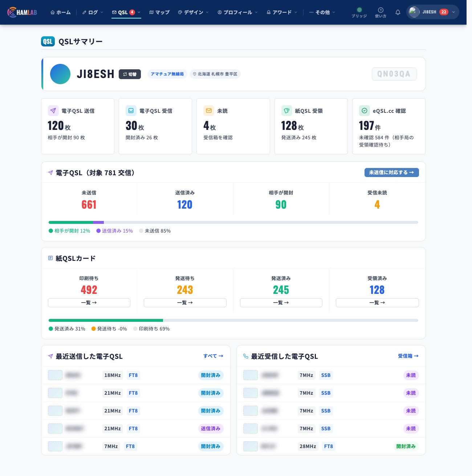
Task: Follow the 受信箱 link
Action: tap(408, 356)
